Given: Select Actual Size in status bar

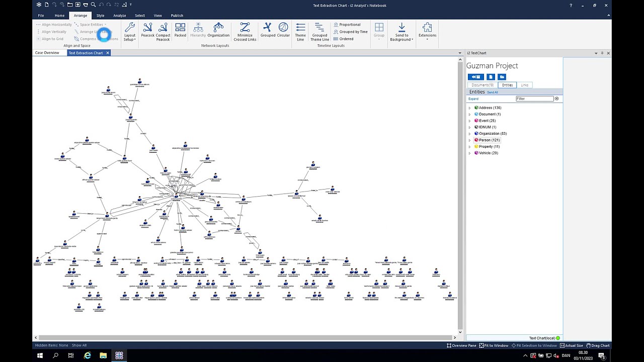Looking at the screenshot, I should click(x=572, y=345).
